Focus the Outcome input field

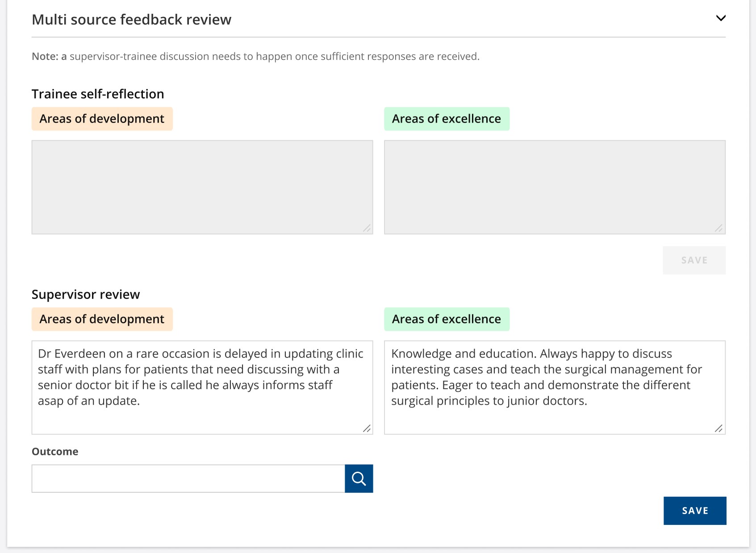click(x=188, y=479)
